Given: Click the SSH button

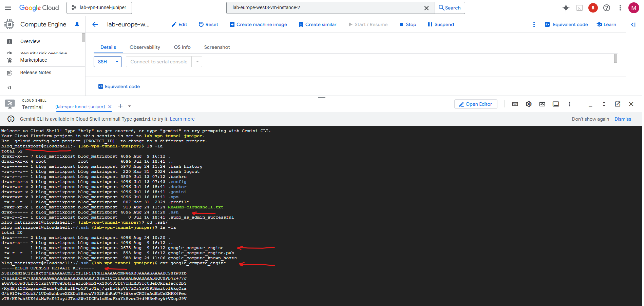Looking at the screenshot, I should click(102, 62).
